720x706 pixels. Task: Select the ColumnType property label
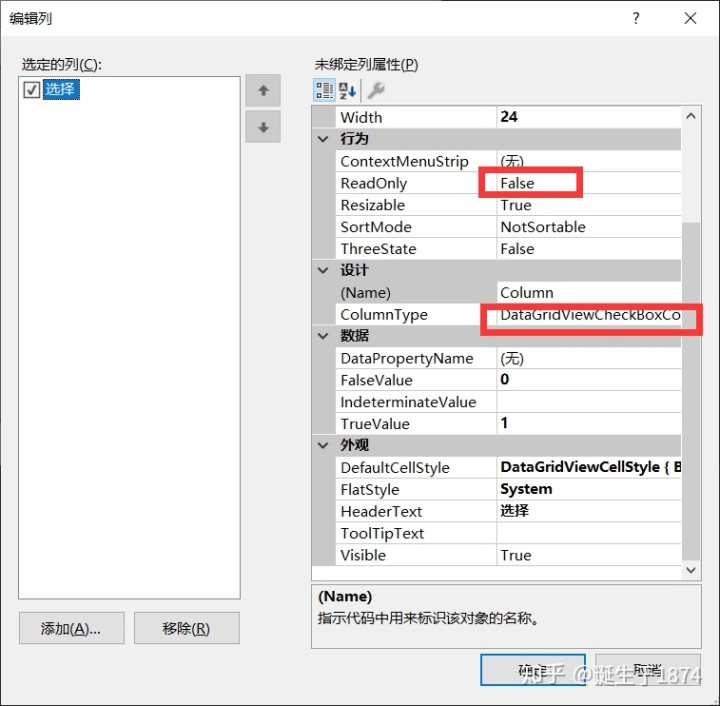pos(384,314)
